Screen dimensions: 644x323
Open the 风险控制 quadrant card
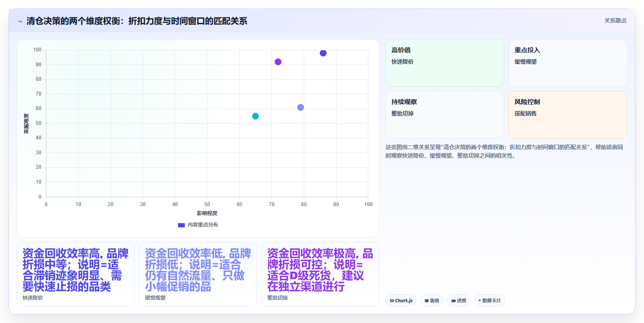(568, 115)
